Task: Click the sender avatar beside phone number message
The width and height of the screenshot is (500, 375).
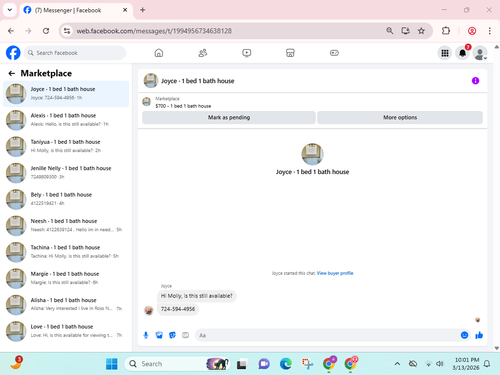Action: 149,310
